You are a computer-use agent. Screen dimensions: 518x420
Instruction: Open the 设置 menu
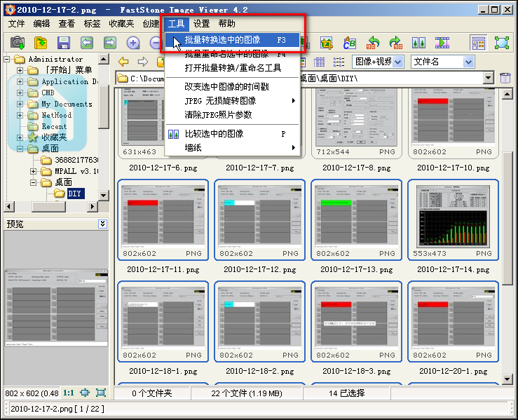(x=201, y=24)
